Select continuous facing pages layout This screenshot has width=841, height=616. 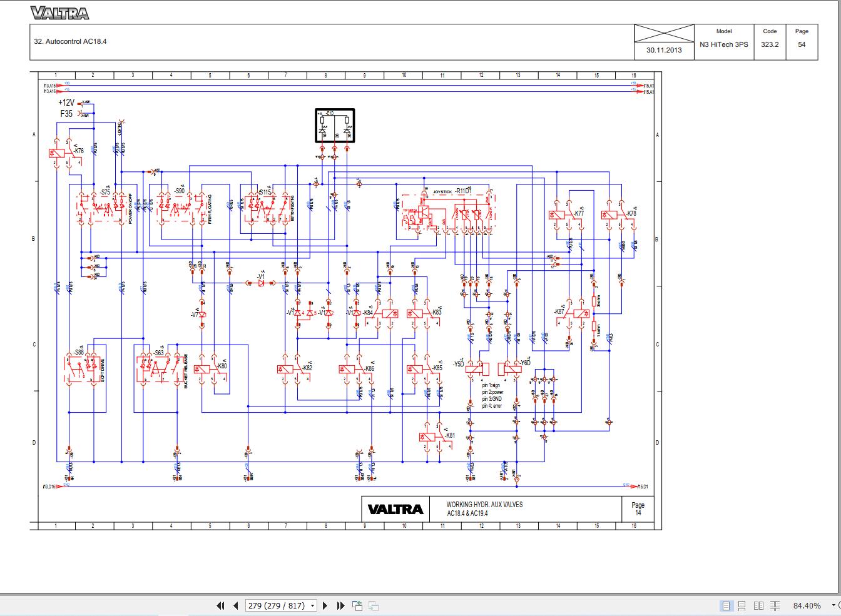coord(775,605)
